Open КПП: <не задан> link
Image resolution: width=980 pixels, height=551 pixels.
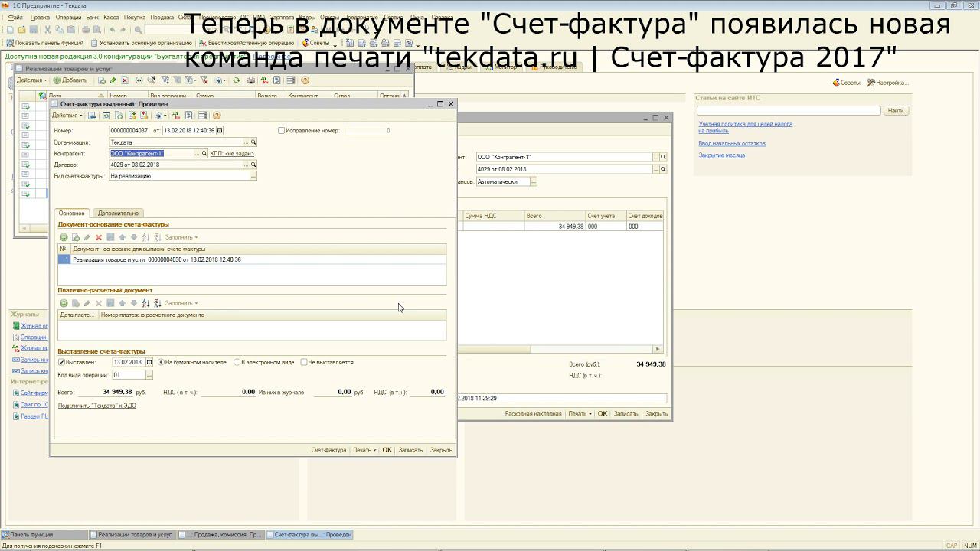click(232, 154)
